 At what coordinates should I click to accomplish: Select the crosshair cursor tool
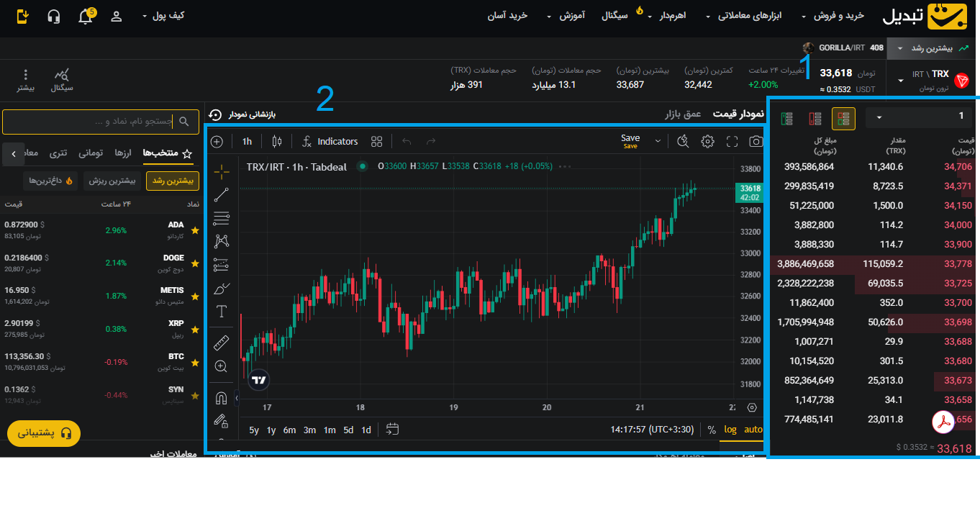(221, 171)
